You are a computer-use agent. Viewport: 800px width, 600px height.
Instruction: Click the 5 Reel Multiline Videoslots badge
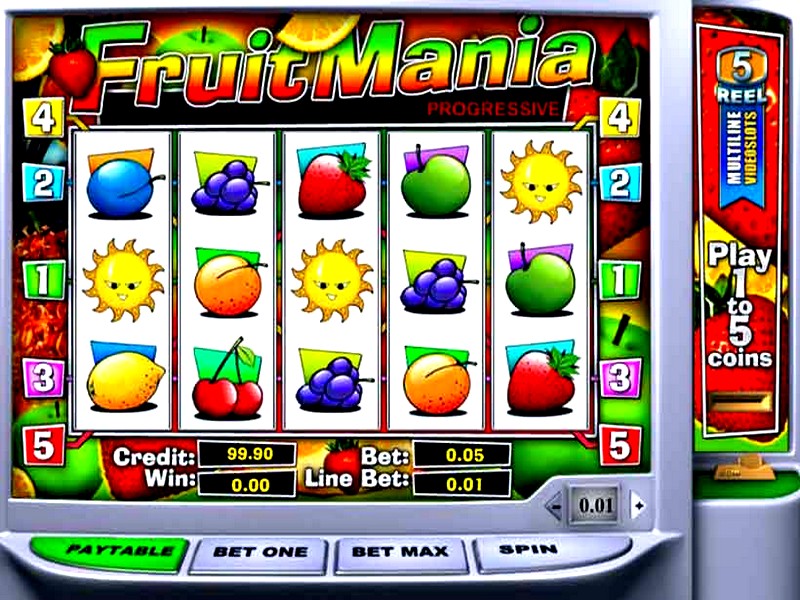(x=742, y=128)
